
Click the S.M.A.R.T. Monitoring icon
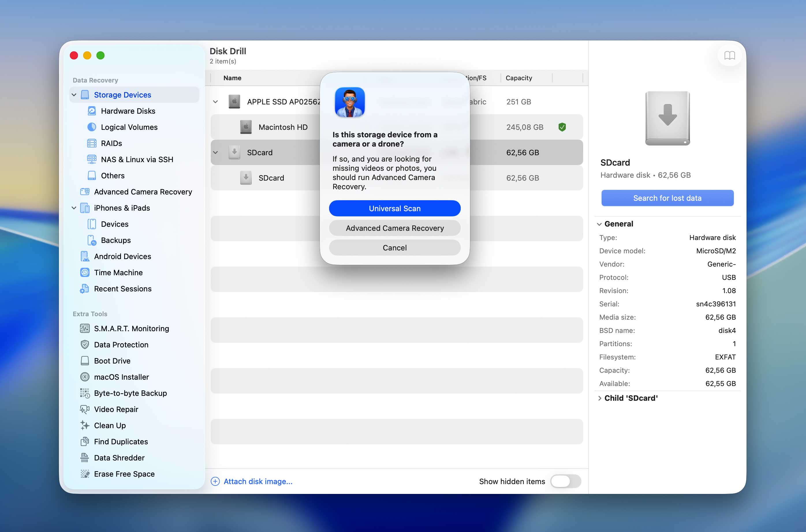coord(85,328)
